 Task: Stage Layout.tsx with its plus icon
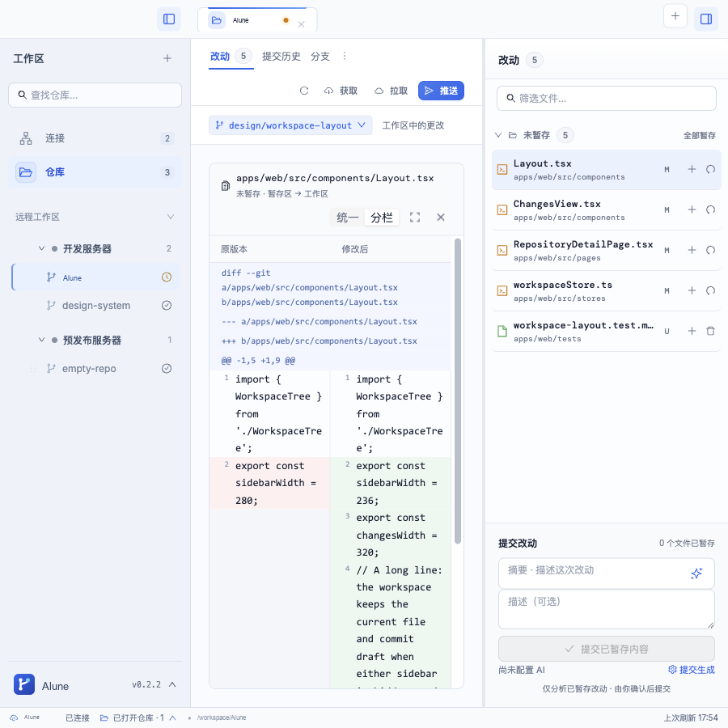coord(692,170)
